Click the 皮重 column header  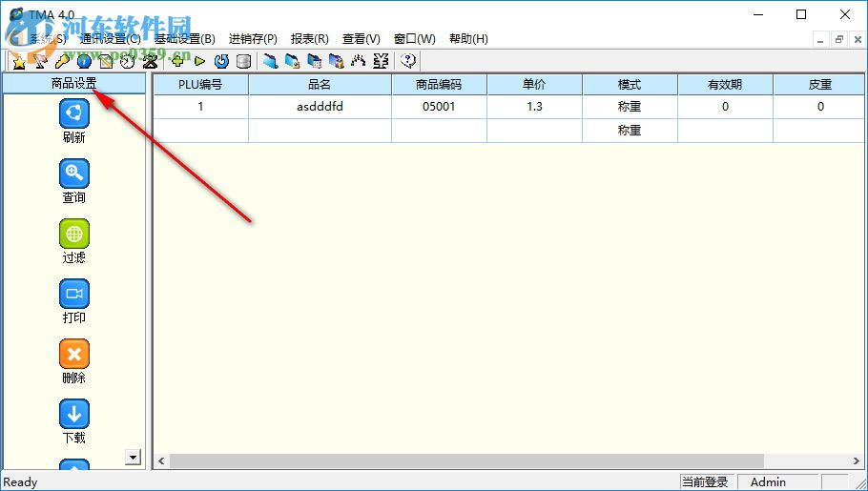820,85
